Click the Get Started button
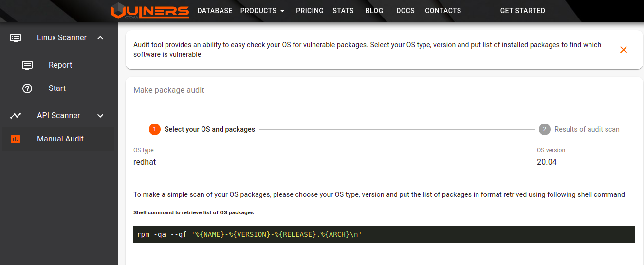 pos(522,11)
